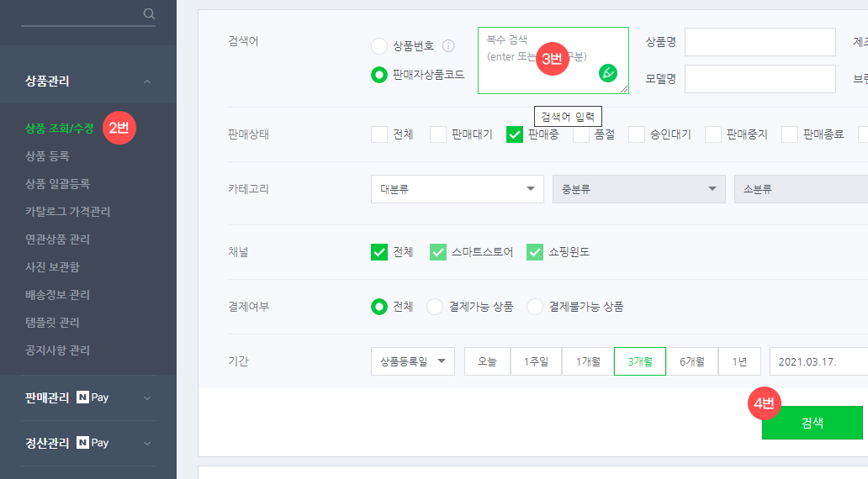The image size is (868, 479).
Task: Uncheck the 판매중 status checkbox
Action: (515, 134)
